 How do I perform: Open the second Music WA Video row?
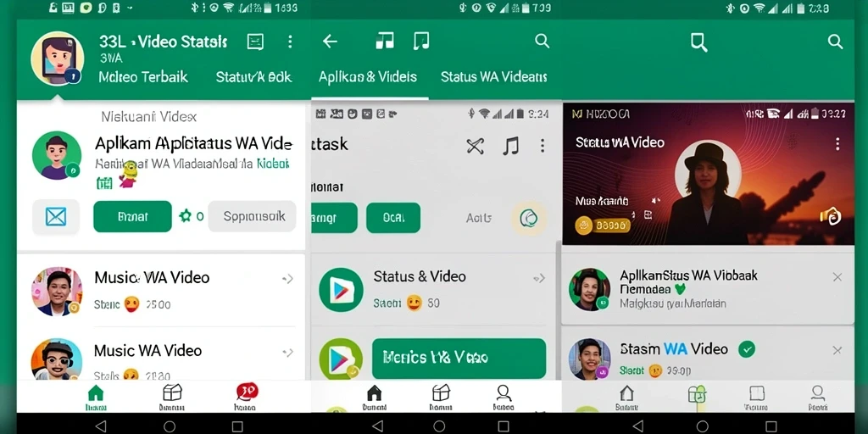161,354
